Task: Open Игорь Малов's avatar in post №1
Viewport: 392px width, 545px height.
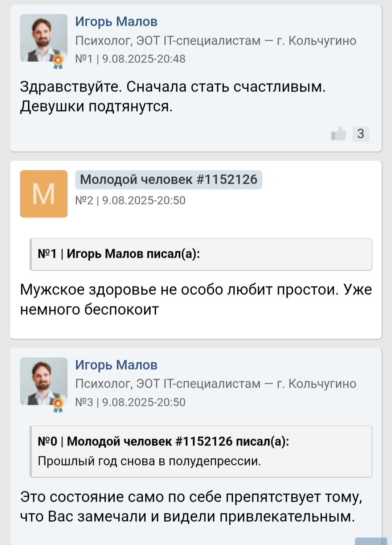Action: pos(44,38)
